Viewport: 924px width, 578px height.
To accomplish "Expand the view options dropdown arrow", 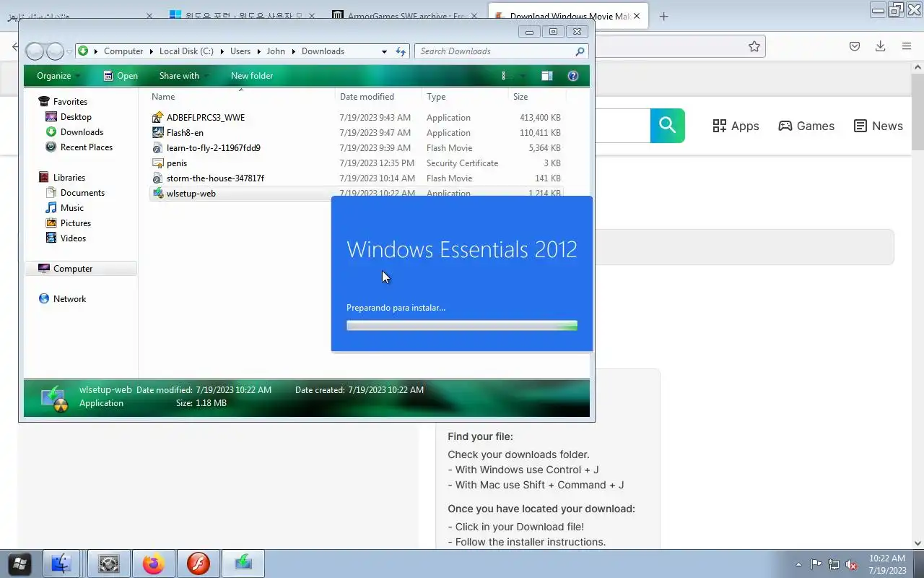I will 522,76.
